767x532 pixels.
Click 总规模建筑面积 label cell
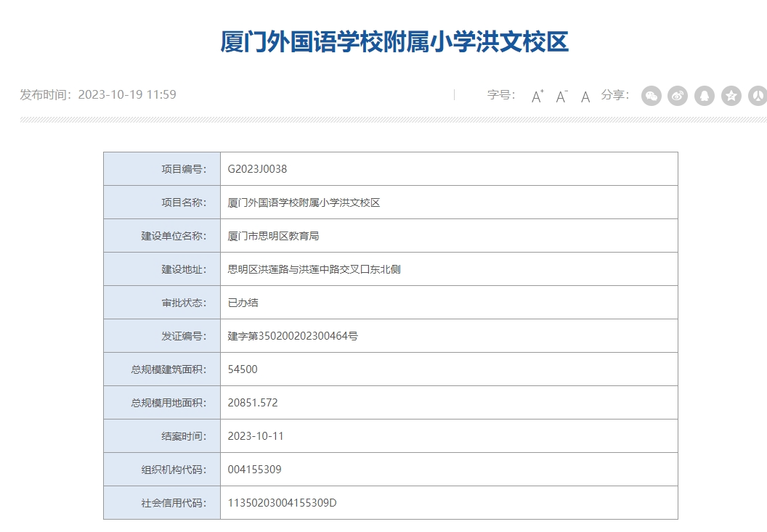pyautogui.click(x=162, y=369)
